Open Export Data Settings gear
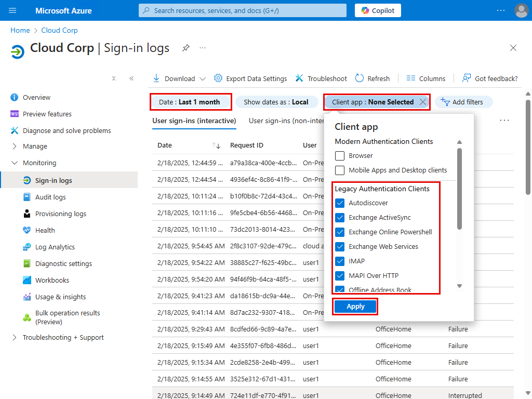532x399 pixels. point(218,78)
